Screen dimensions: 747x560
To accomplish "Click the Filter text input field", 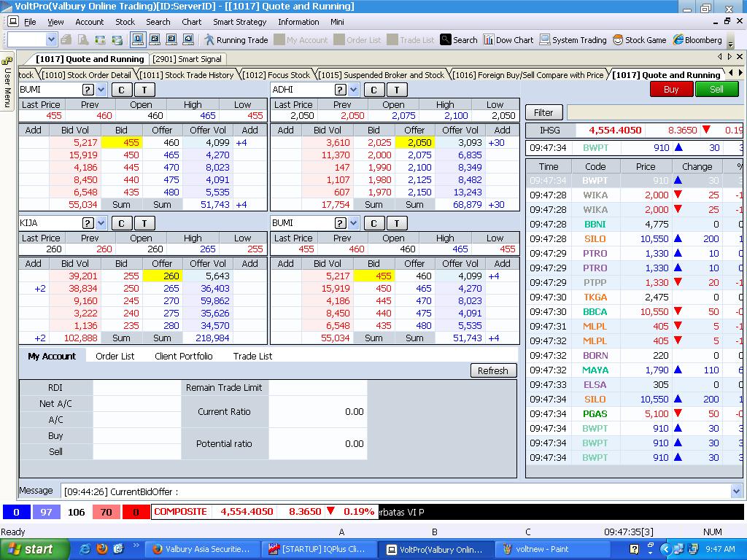I will click(x=657, y=112).
